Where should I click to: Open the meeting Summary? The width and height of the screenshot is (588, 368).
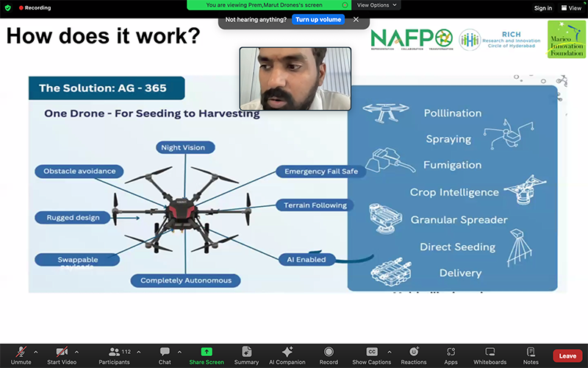[x=246, y=355]
